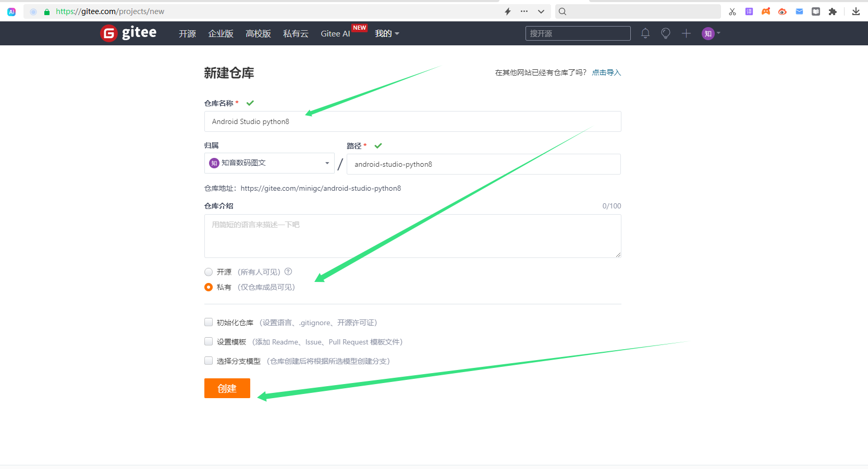This screenshot has height=469, width=868.
Task: Click the Gitee logo
Action: click(x=128, y=33)
